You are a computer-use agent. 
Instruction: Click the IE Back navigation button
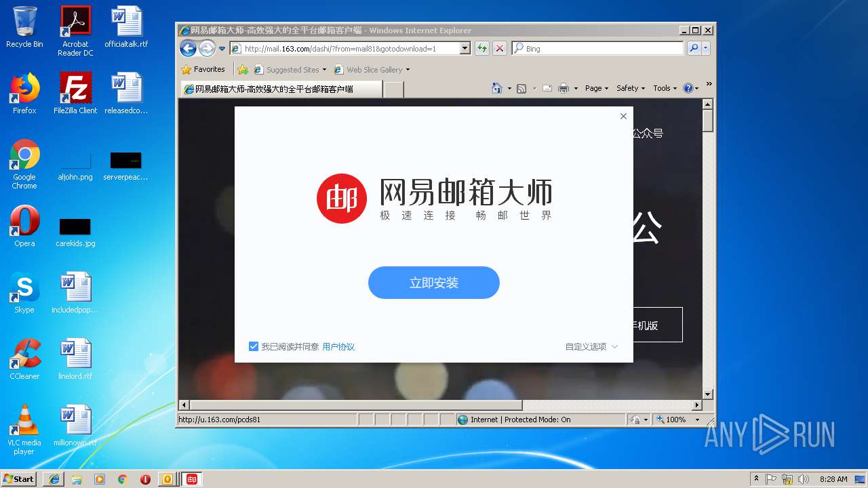coord(188,48)
